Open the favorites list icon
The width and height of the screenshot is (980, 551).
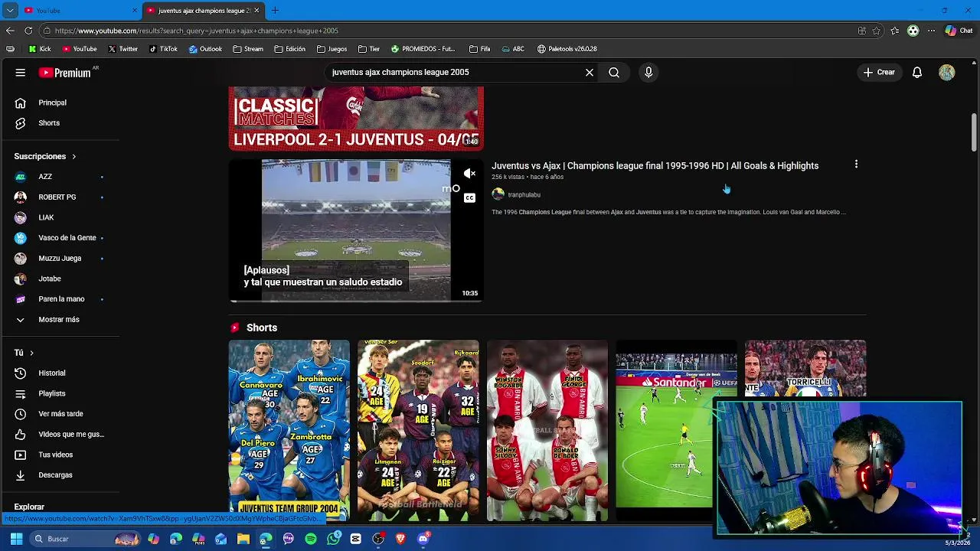895,31
